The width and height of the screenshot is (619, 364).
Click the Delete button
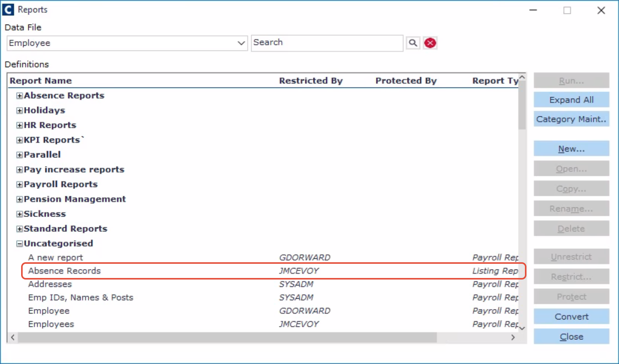tap(571, 228)
